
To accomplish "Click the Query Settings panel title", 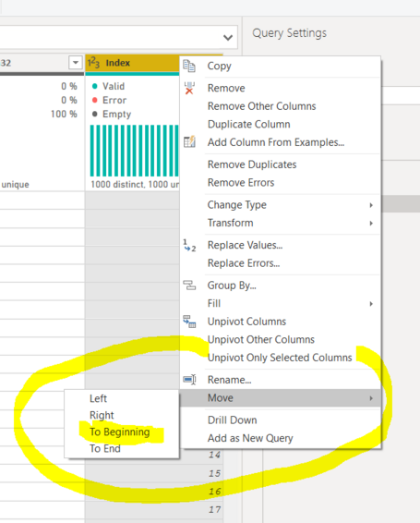I will [x=289, y=33].
